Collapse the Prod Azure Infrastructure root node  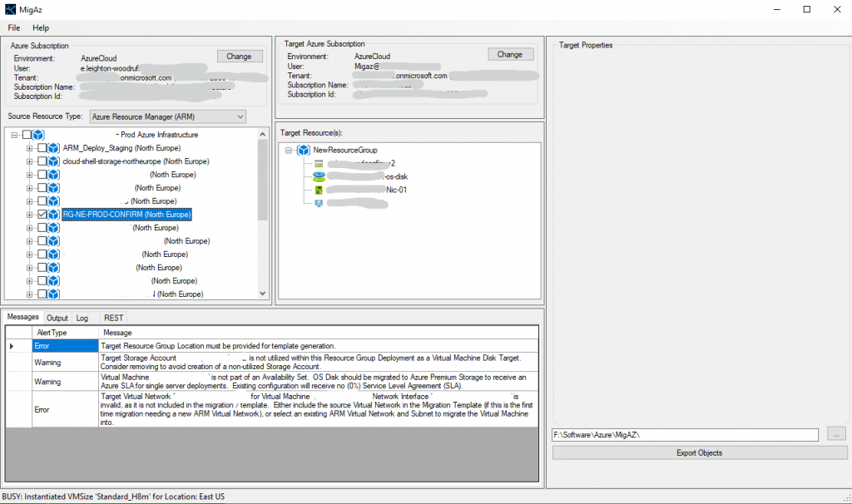click(14, 135)
